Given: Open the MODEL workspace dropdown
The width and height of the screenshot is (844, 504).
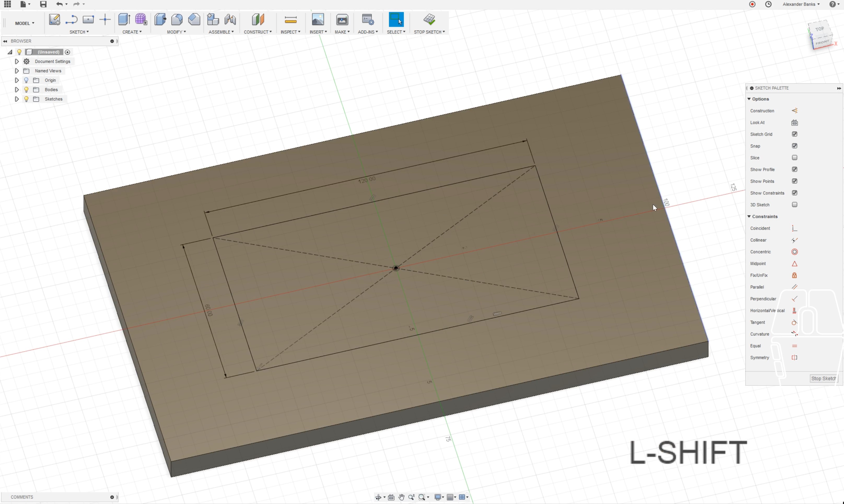Looking at the screenshot, I should (25, 23).
